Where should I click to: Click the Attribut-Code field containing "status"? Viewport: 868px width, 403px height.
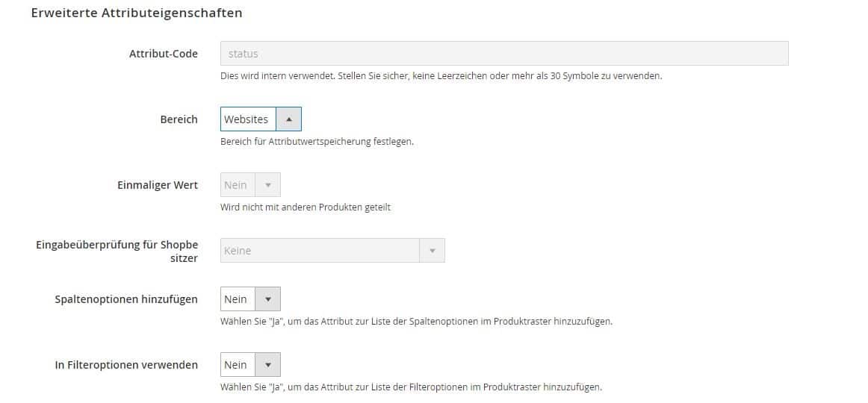click(504, 54)
